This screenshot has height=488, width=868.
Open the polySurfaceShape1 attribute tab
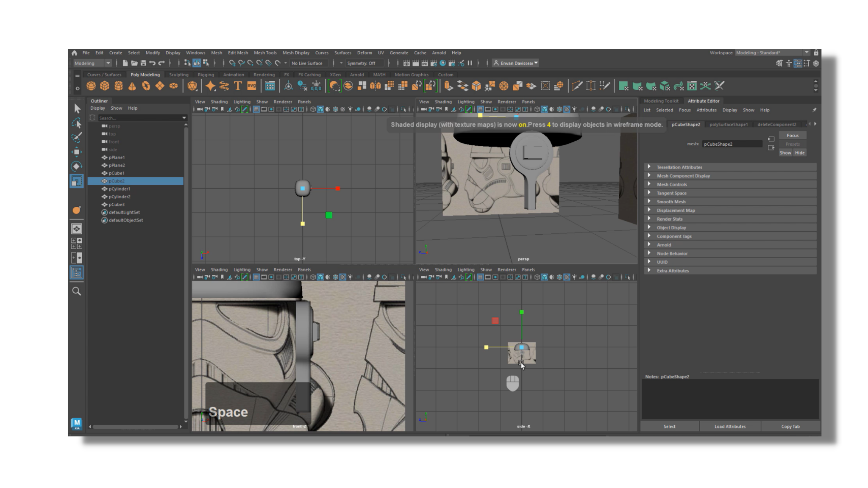[729, 125]
